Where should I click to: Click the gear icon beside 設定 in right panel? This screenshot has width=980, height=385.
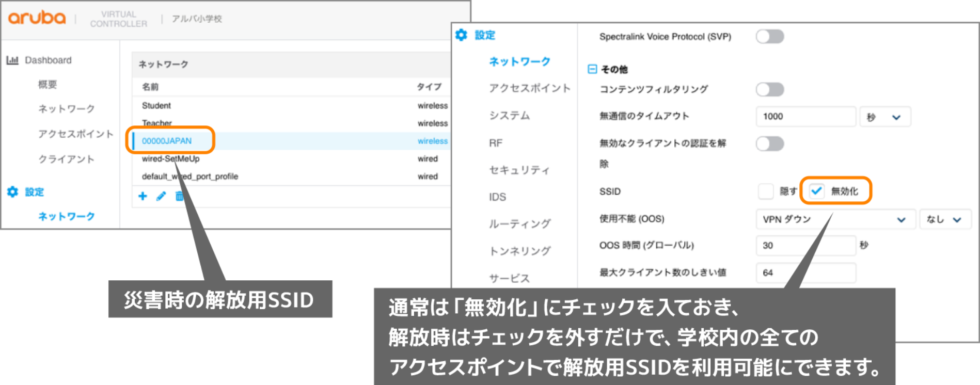tap(461, 35)
